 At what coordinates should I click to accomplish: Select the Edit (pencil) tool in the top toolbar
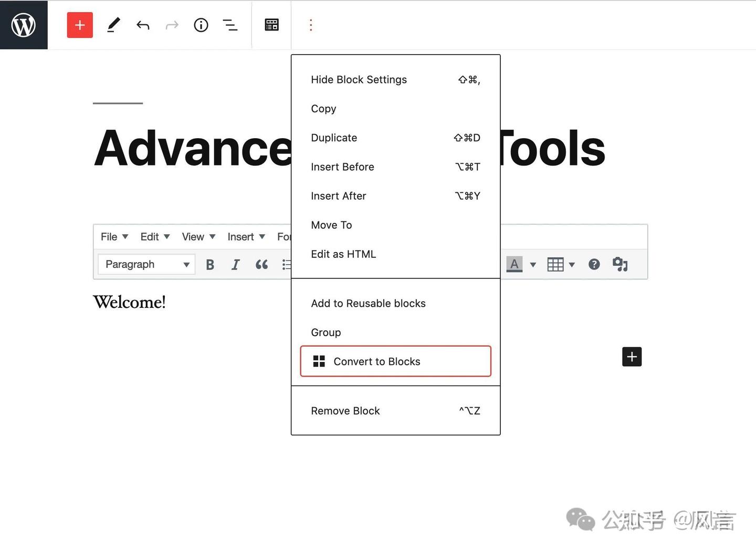pos(113,25)
